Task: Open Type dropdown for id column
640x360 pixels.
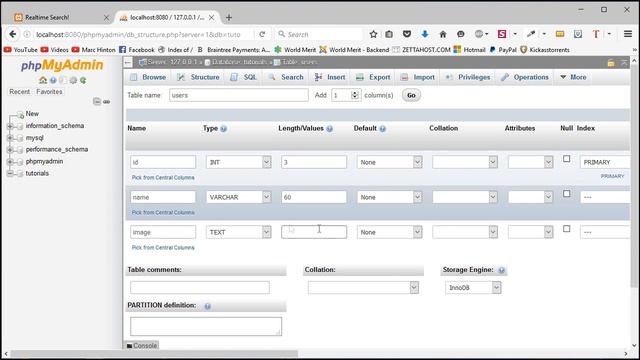Action: tap(239, 162)
